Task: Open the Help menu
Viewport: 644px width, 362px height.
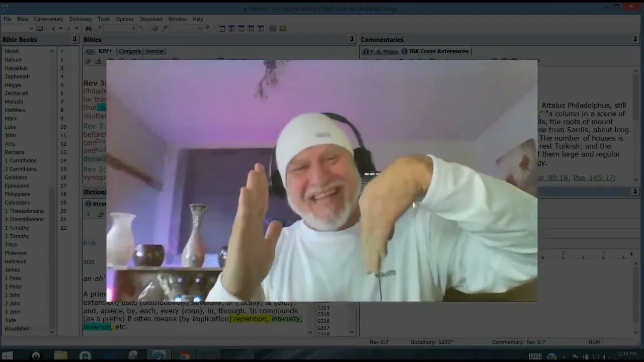Action: click(x=198, y=19)
